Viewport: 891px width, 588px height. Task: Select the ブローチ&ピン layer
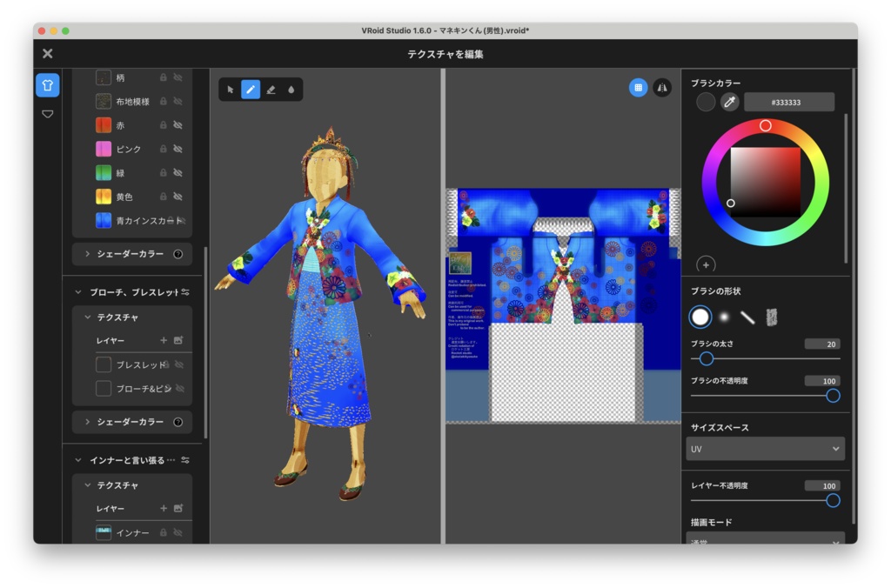pyautogui.click(x=132, y=389)
